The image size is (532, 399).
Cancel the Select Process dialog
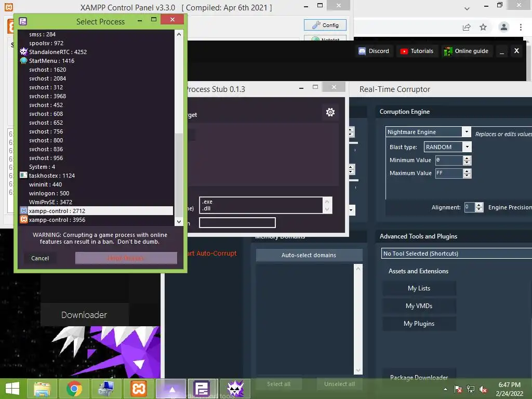pos(40,258)
